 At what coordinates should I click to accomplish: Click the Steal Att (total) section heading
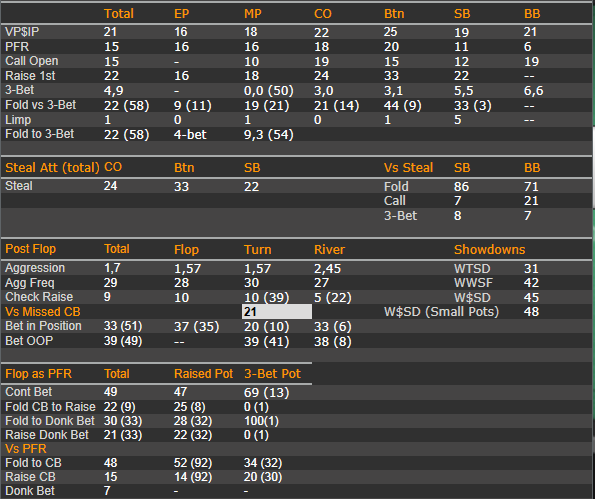(x=52, y=167)
